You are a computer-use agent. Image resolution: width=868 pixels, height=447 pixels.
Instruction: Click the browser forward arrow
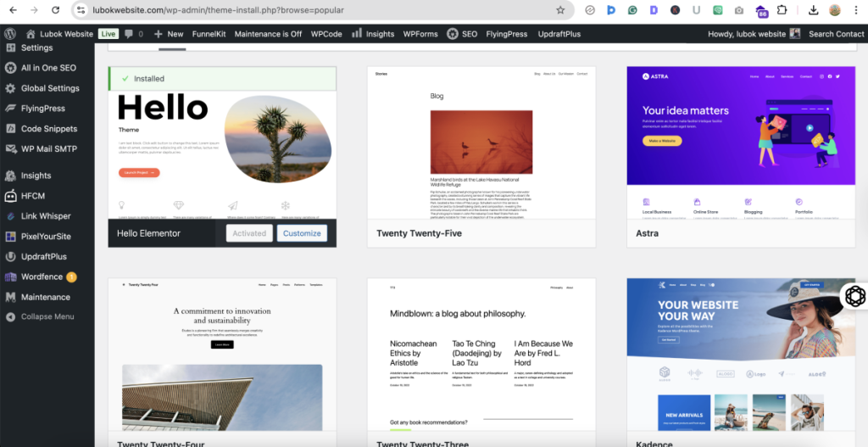pyautogui.click(x=34, y=10)
